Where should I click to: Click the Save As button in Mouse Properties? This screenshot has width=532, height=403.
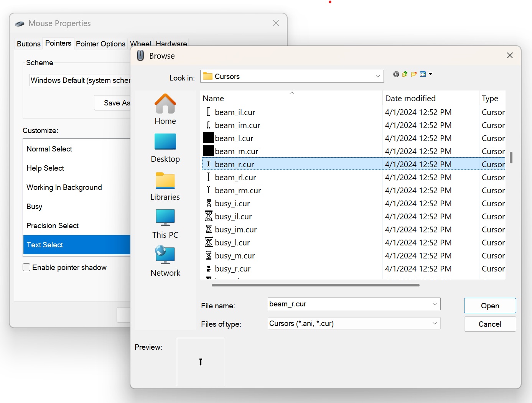[113, 103]
